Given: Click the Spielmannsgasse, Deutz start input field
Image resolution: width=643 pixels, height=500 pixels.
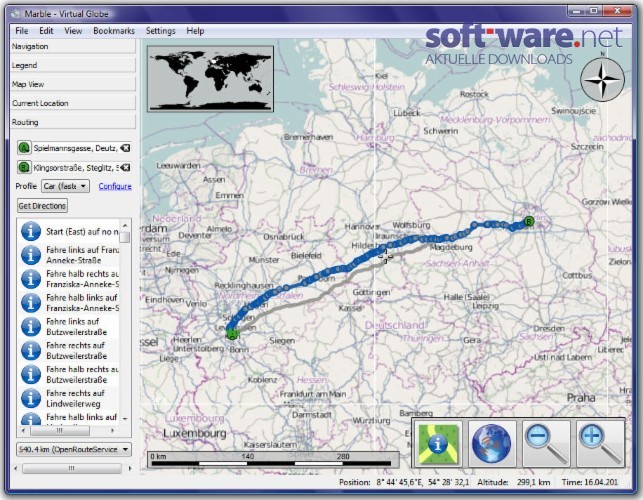Looking at the screenshot, I should 76,148.
